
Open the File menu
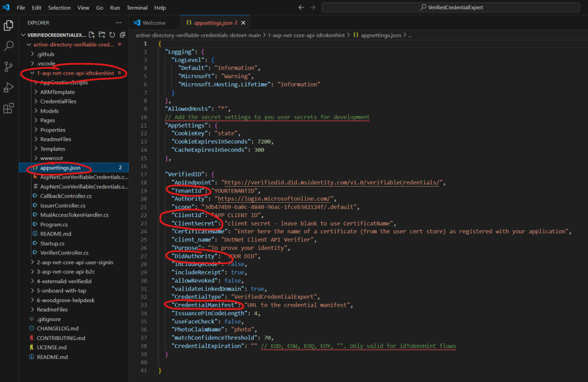pyautogui.click(x=21, y=7)
